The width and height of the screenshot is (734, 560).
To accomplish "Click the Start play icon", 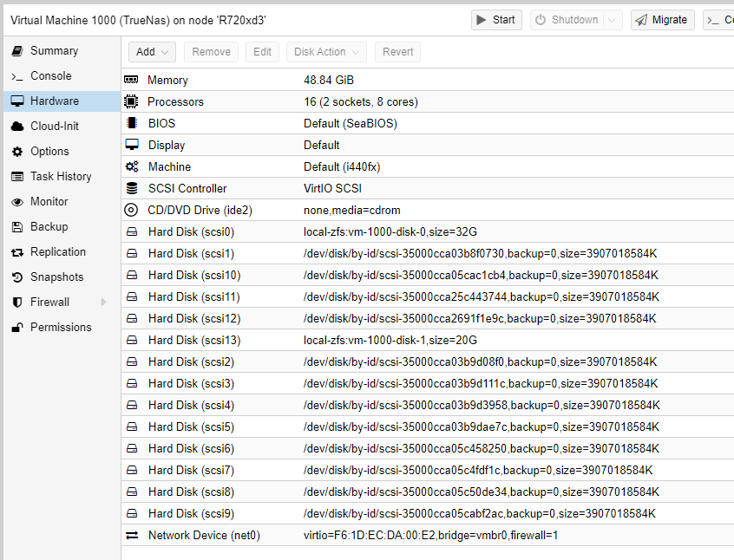I will tap(482, 20).
